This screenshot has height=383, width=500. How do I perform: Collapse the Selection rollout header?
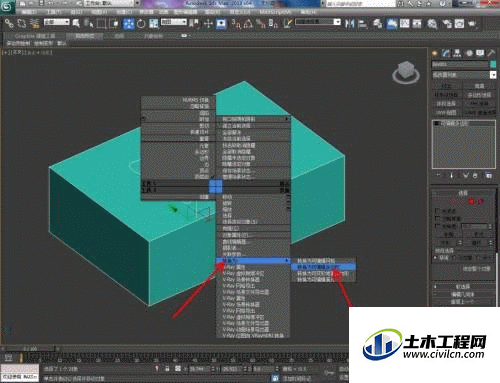[x=463, y=193]
